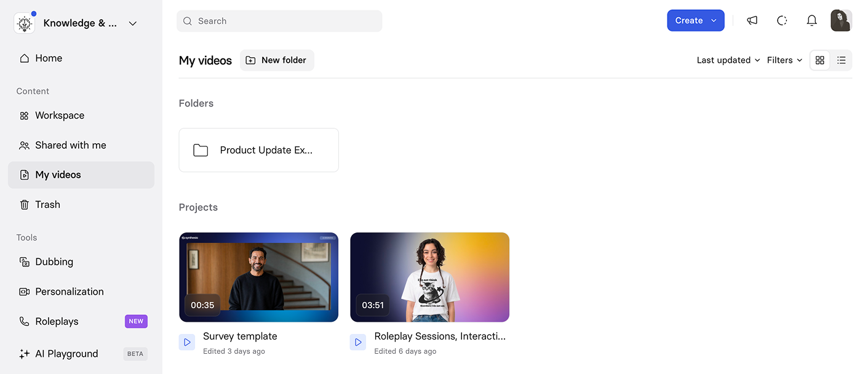Open the workspace logo icon
868x374 pixels.
coord(25,23)
